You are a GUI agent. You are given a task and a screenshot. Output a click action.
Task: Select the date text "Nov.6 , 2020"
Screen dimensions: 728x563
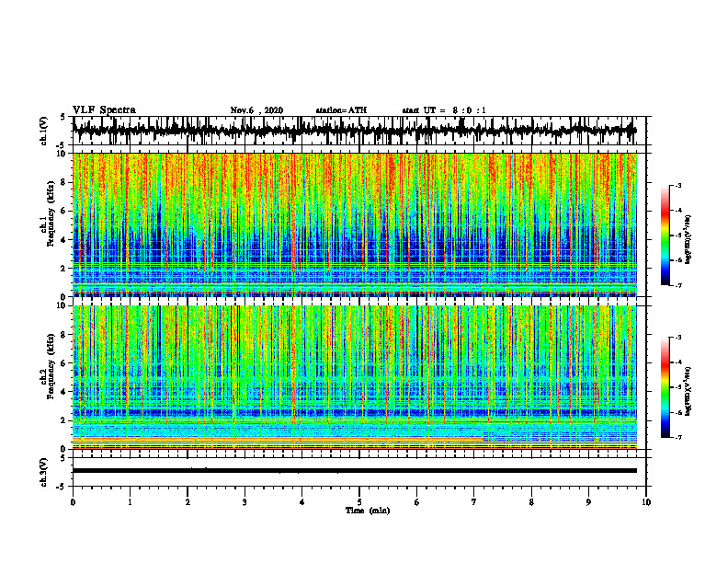point(256,110)
